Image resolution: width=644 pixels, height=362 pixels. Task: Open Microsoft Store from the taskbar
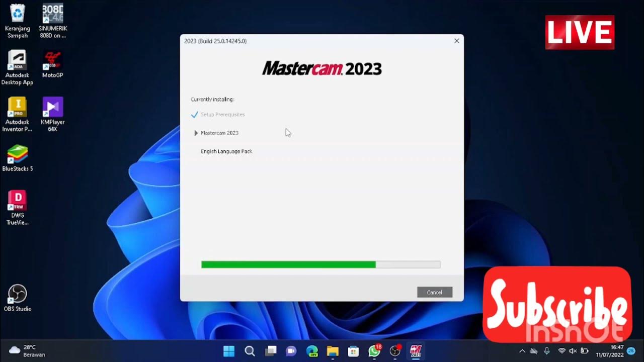click(x=354, y=350)
